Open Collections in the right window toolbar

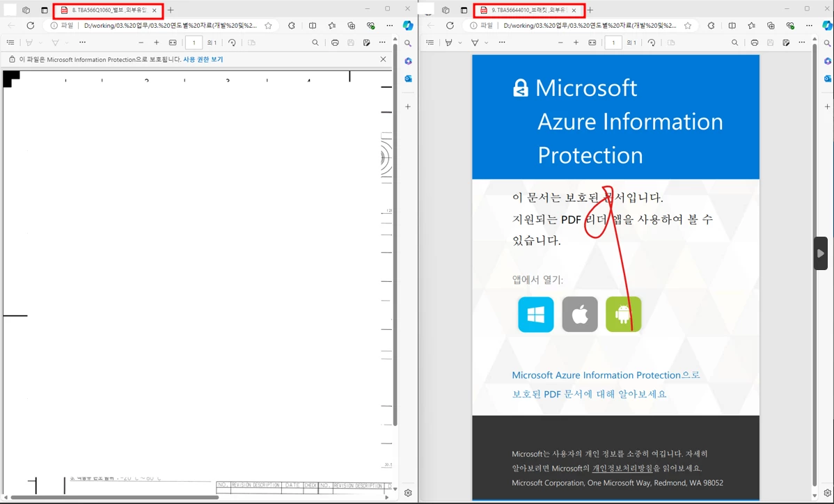coord(771,26)
